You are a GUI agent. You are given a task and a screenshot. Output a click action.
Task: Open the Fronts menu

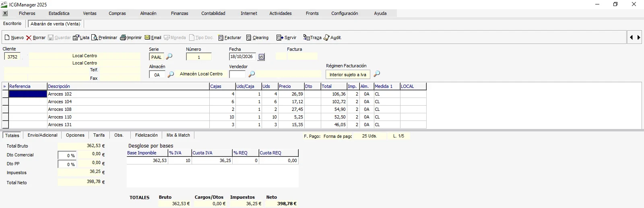tap(312, 13)
